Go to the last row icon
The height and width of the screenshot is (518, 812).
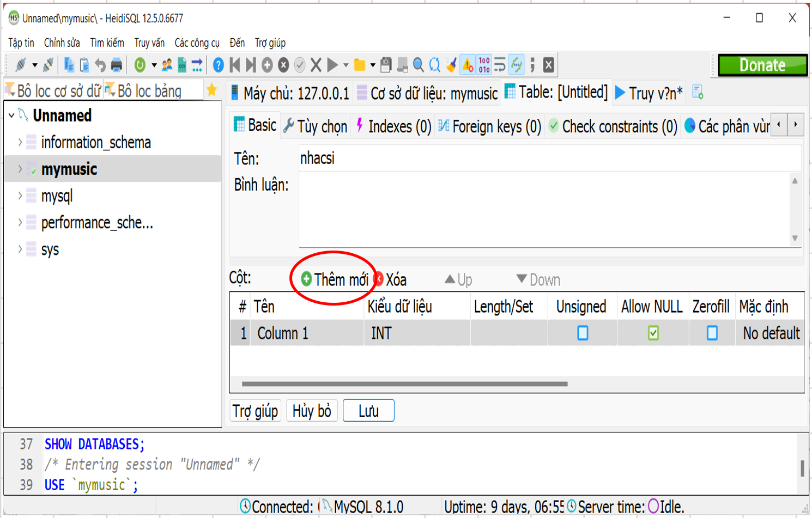[x=251, y=65]
